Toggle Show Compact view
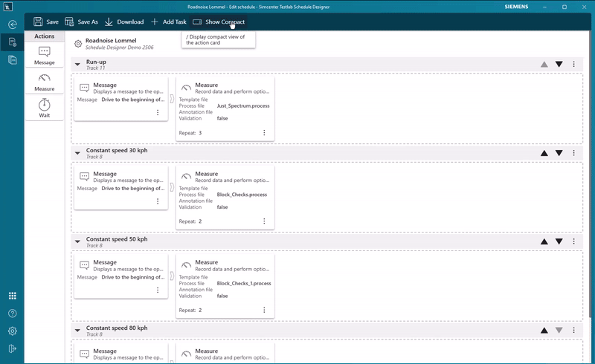This screenshot has height=364, width=595. (x=219, y=22)
